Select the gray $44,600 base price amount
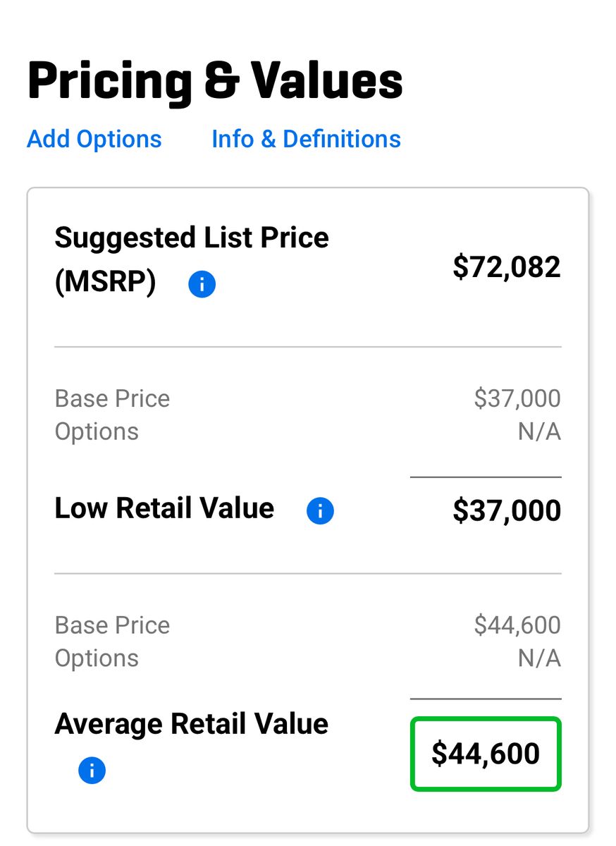Image resolution: width=616 pixels, height=846 pixels. click(517, 625)
